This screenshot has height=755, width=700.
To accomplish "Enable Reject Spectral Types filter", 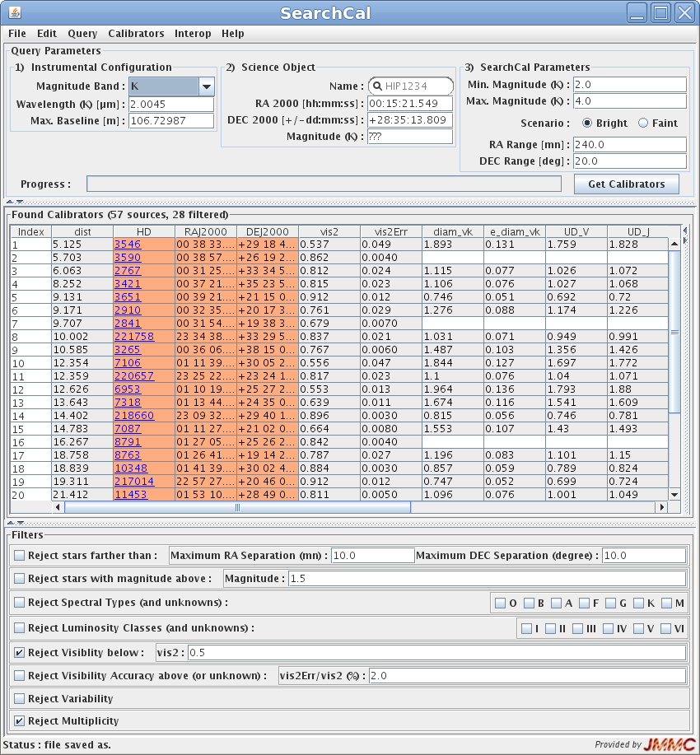I will (x=19, y=603).
